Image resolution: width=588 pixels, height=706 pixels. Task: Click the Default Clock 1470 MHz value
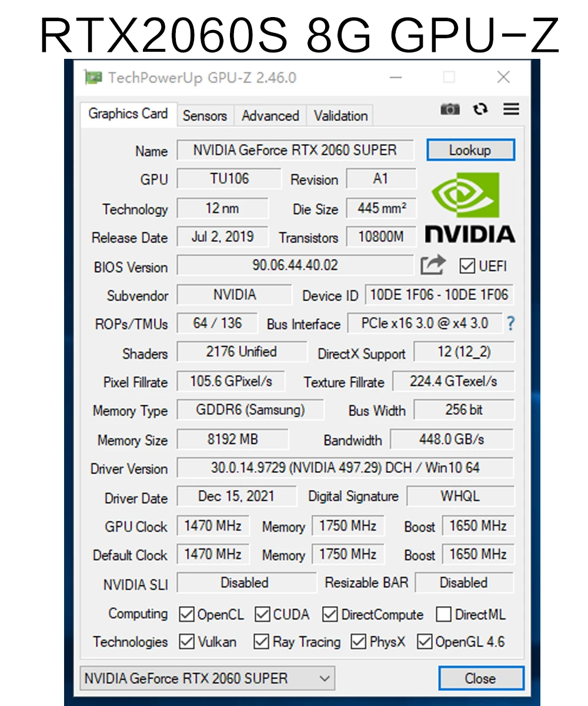[213, 554]
